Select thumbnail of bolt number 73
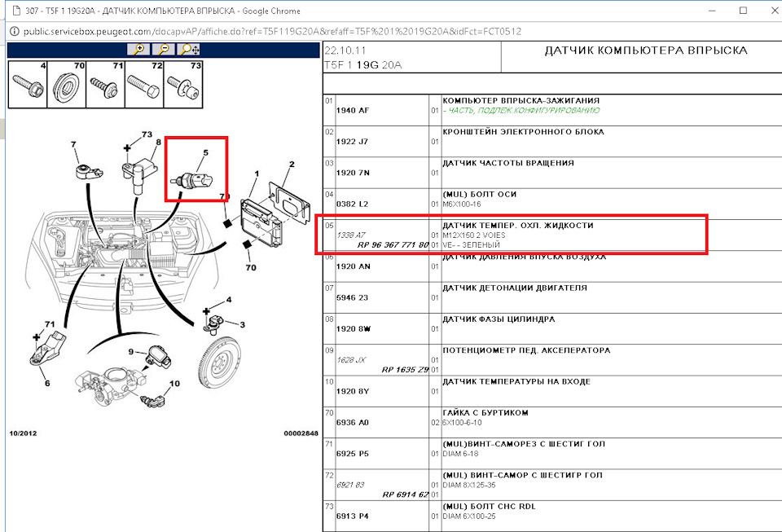782x532 pixels. (183, 84)
